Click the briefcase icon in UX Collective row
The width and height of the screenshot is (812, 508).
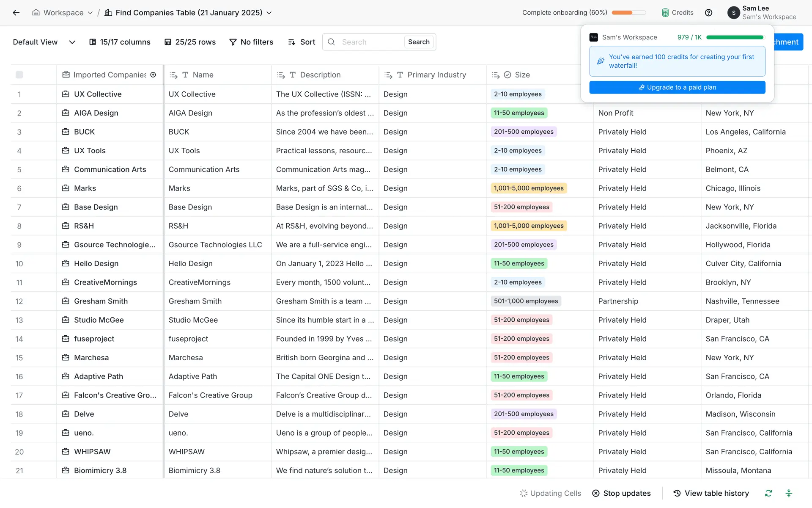66,94
